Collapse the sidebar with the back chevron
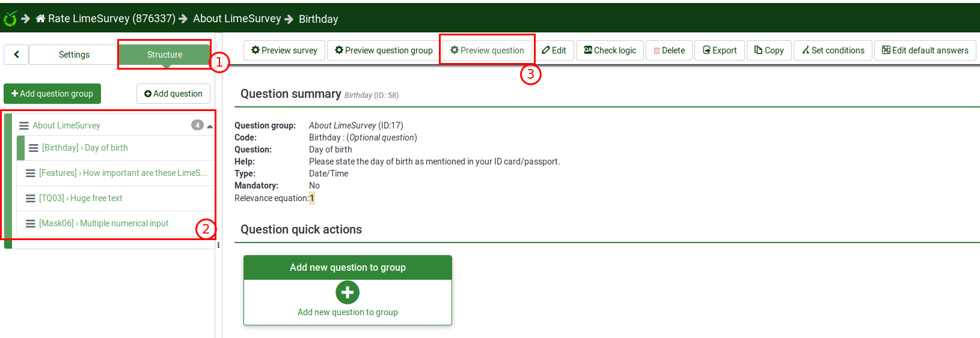The image size is (980, 338). [x=16, y=55]
